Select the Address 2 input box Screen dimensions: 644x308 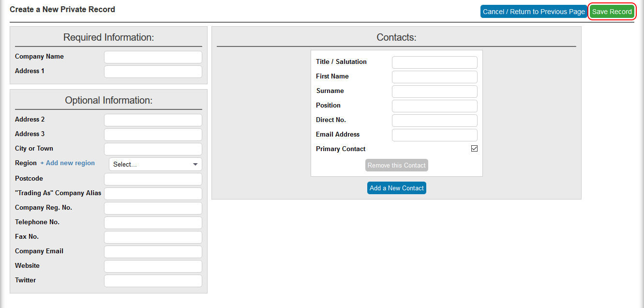pos(153,120)
